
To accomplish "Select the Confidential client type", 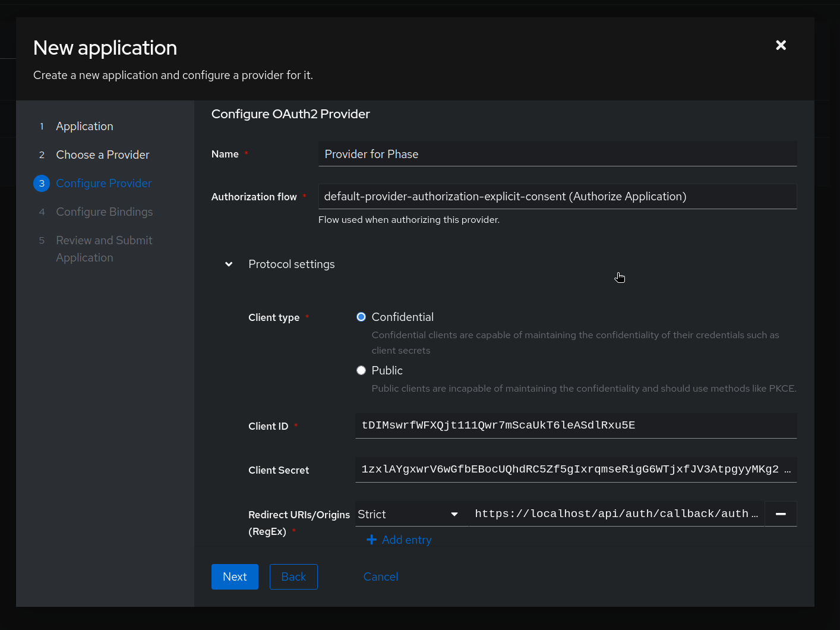I will (361, 317).
